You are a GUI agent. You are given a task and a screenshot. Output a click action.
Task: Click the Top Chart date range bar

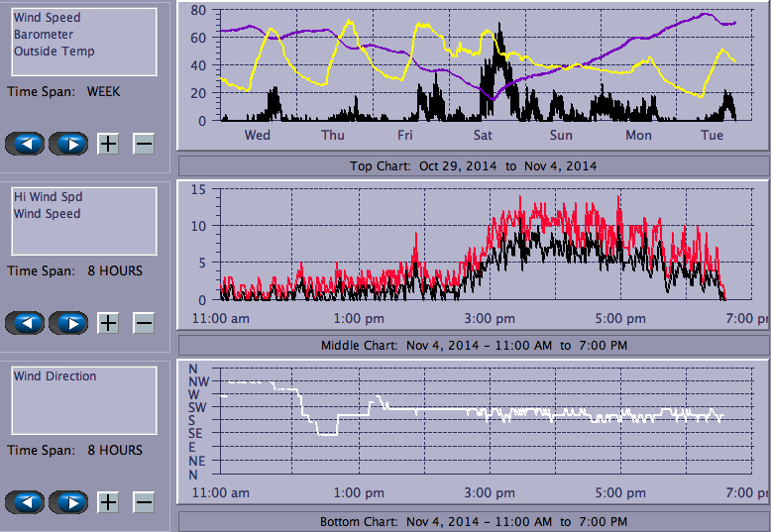[x=473, y=165]
